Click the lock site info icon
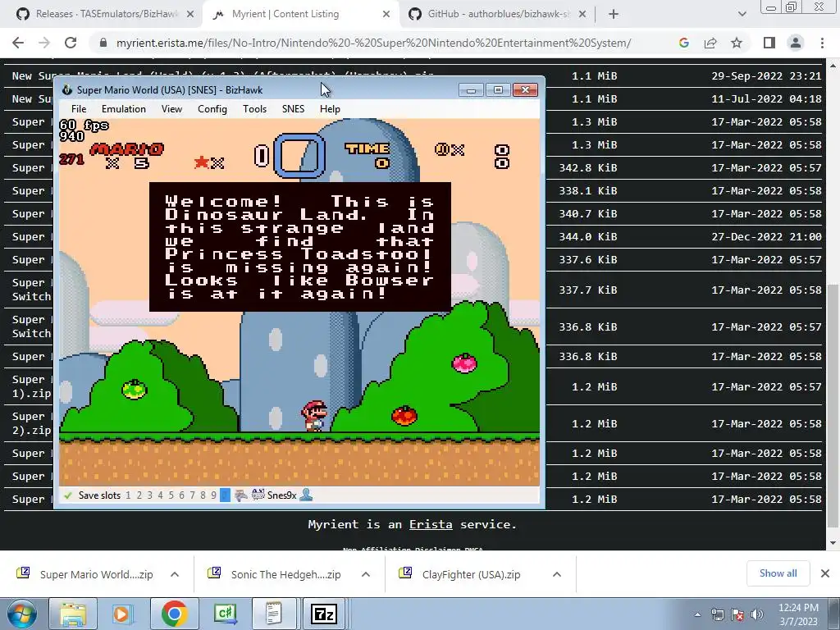 click(103, 43)
